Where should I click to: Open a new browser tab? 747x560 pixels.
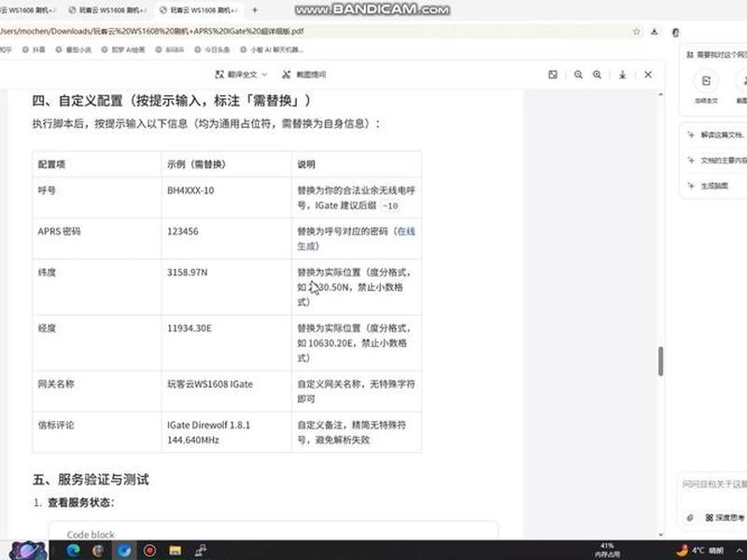[x=254, y=9]
